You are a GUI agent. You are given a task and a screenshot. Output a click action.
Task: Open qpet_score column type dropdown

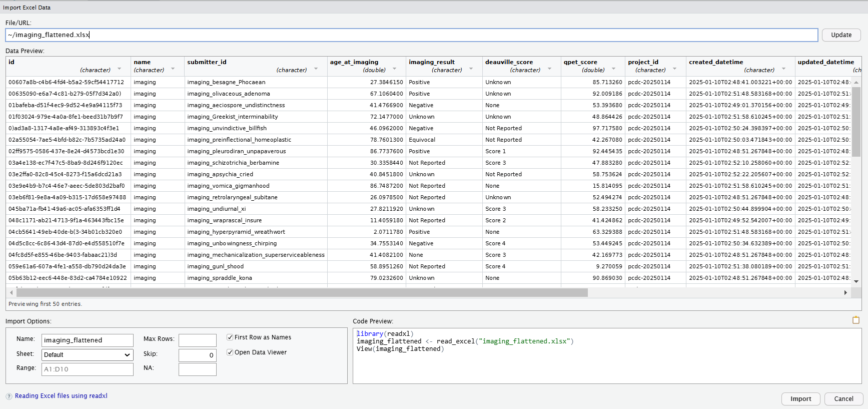tap(613, 69)
